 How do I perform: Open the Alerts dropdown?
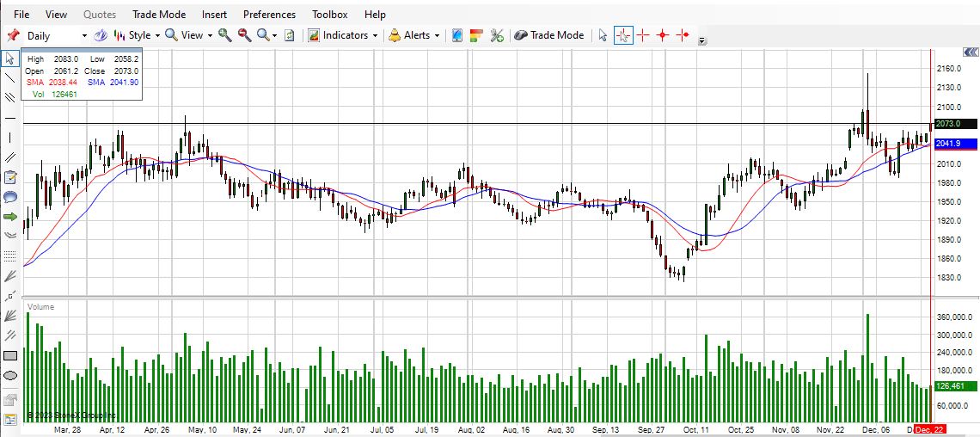tap(414, 35)
